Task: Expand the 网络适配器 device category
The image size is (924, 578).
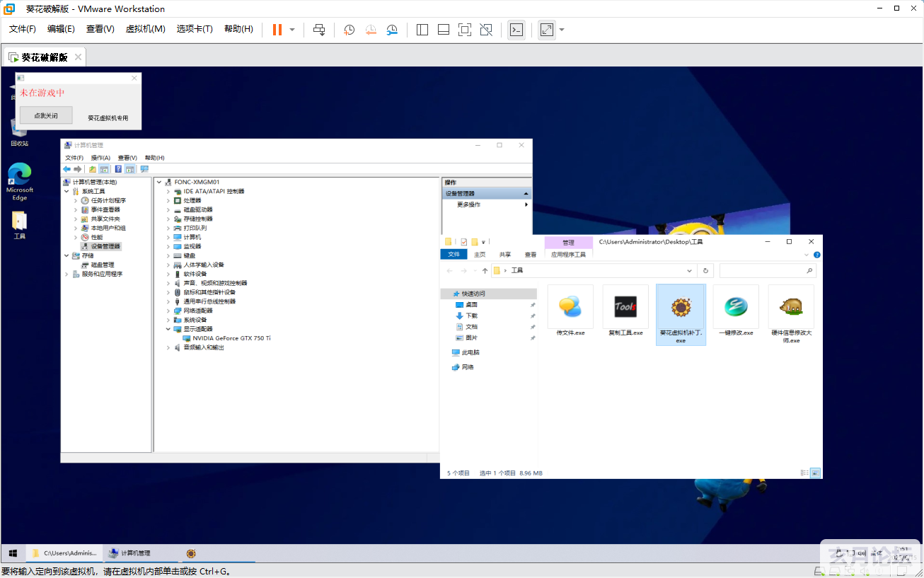Action: [x=168, y=311]
